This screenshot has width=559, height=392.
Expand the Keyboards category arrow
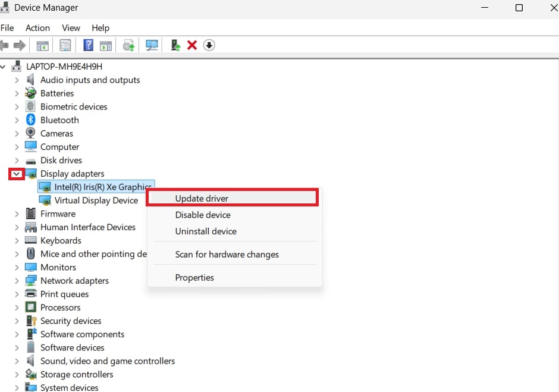[x=17, y=241]
